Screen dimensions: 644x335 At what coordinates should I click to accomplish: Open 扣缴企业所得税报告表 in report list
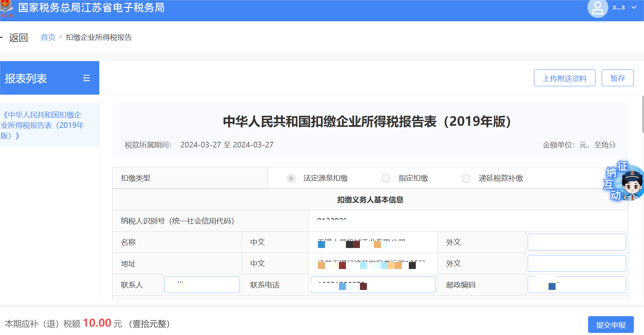[x=43, y=125]
